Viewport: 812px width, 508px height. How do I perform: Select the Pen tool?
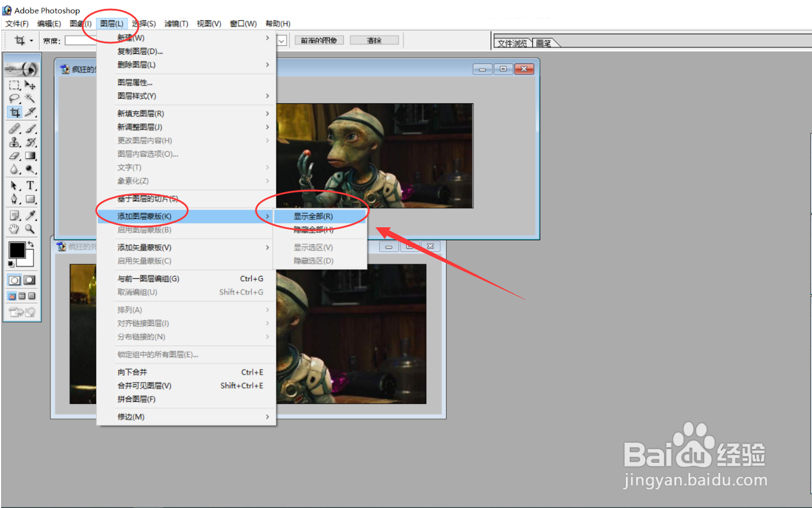(x=15, y=199)
